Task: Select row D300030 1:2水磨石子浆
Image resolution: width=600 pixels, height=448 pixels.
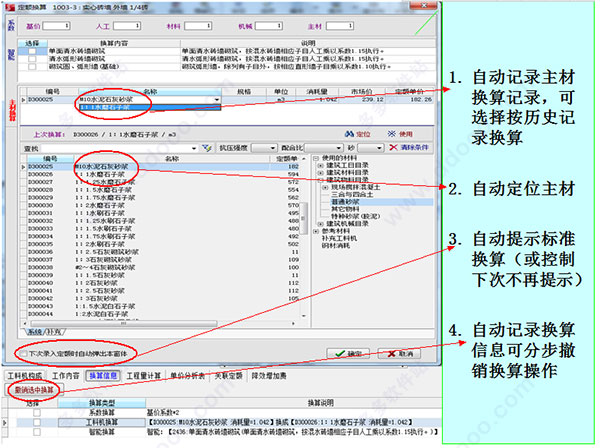Action: pos(163,205)
